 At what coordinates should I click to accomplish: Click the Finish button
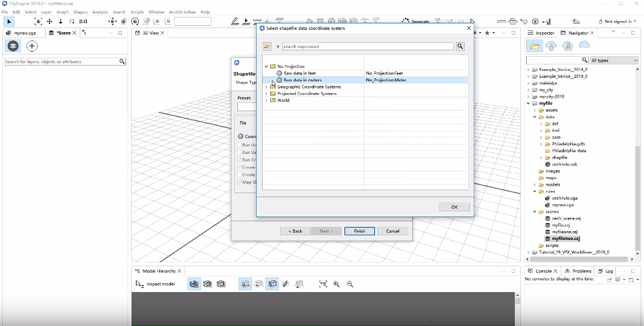pyautogui.click(x=359, y=231)
